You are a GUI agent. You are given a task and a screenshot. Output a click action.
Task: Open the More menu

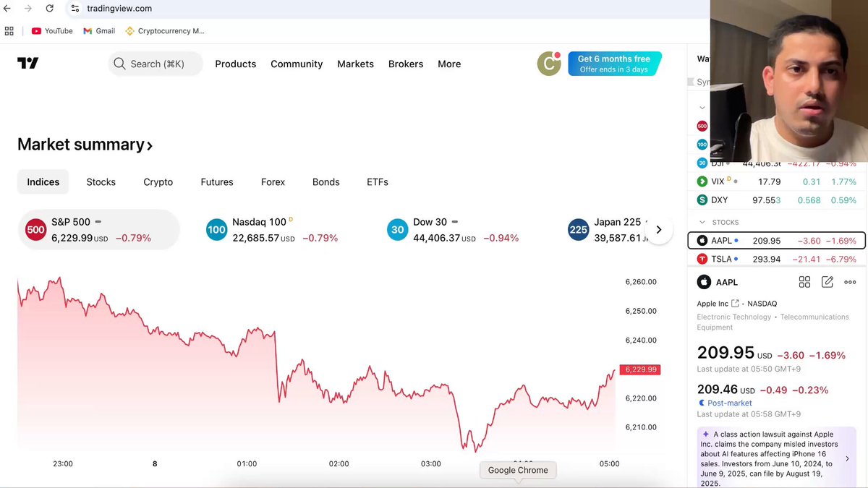tap(449, 64)
